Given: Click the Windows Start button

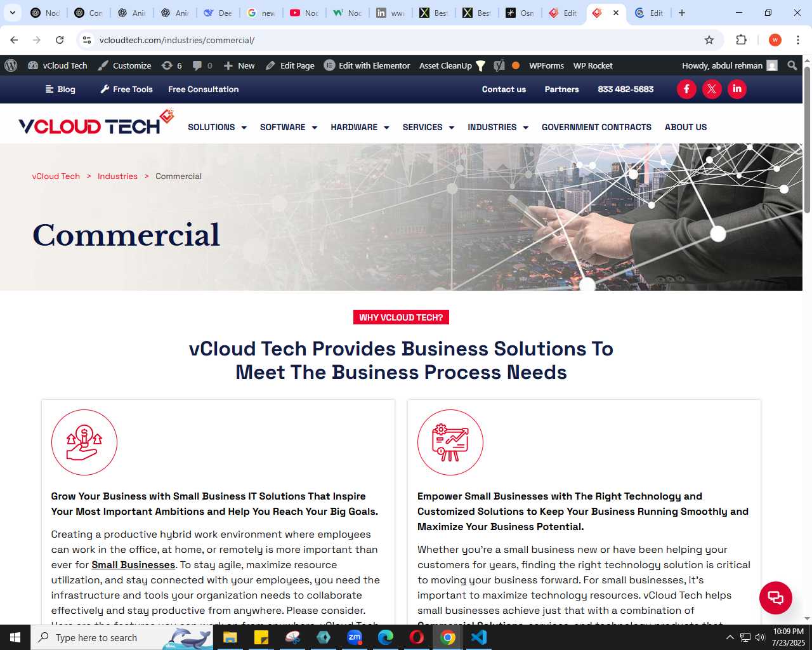Looking at the screenshot, I should (15, 637).
